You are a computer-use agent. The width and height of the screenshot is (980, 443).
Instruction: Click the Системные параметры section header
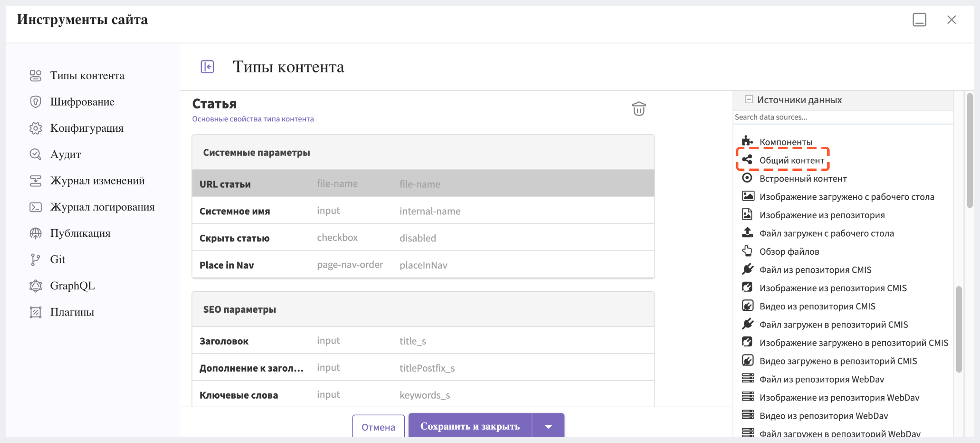pos(423,153)
